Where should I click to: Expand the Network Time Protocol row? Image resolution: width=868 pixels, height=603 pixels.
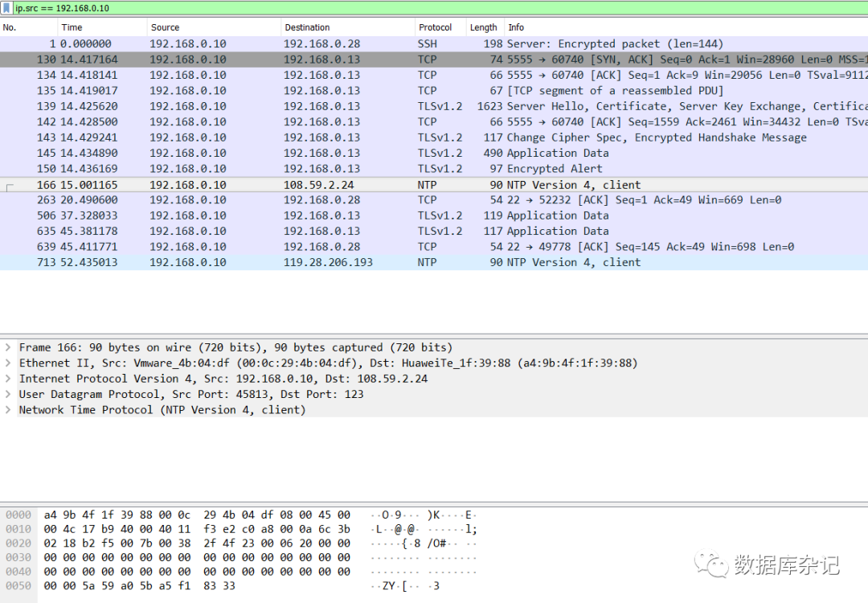coord(8,410)
